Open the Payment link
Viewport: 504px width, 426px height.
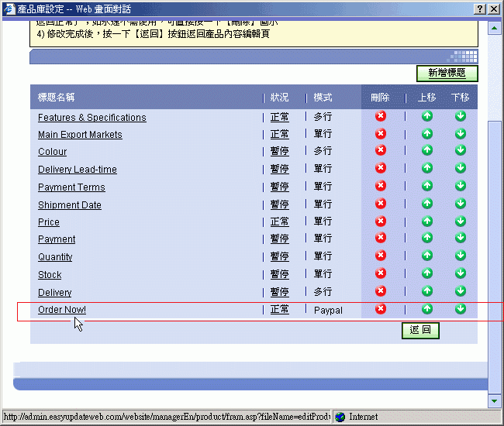(x=57, y=239)
